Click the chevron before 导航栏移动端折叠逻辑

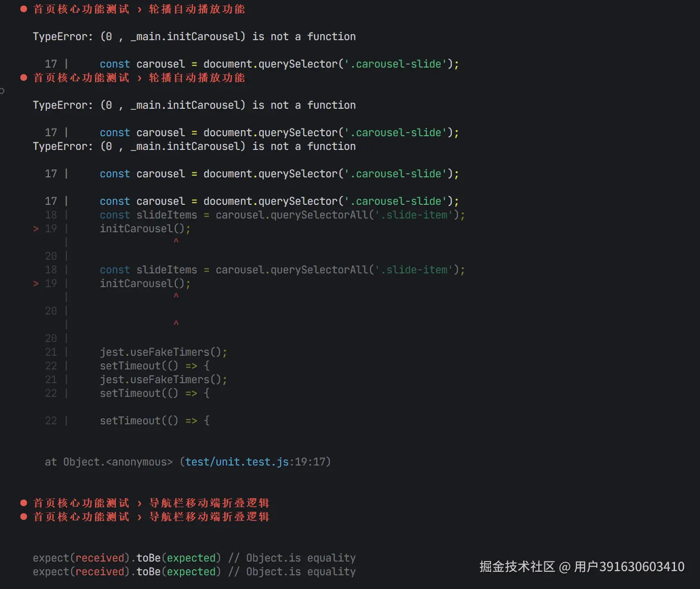[139, 503]
